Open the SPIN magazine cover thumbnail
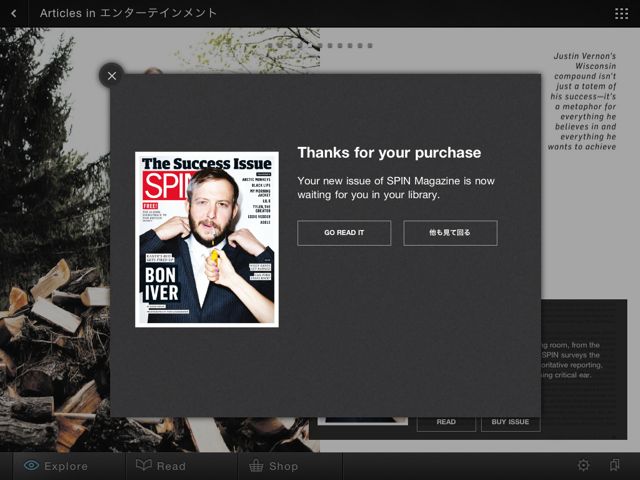 (x=207, y=240)
